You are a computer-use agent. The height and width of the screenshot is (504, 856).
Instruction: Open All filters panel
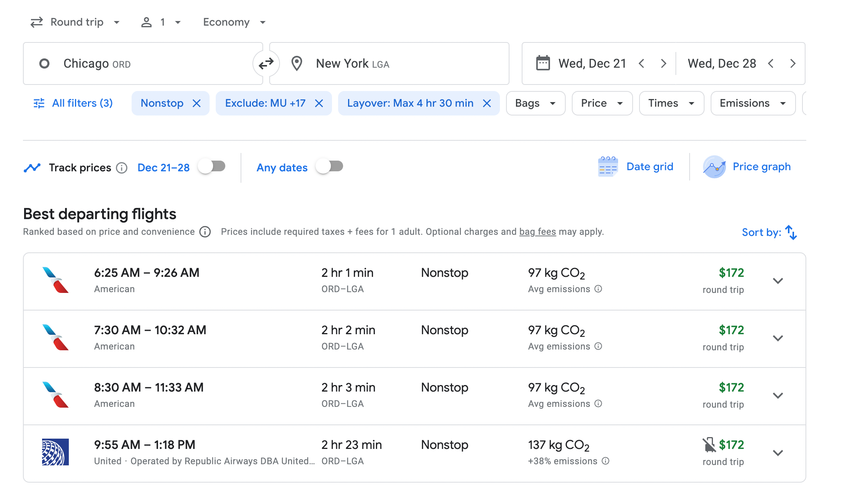tap(72, 102)
